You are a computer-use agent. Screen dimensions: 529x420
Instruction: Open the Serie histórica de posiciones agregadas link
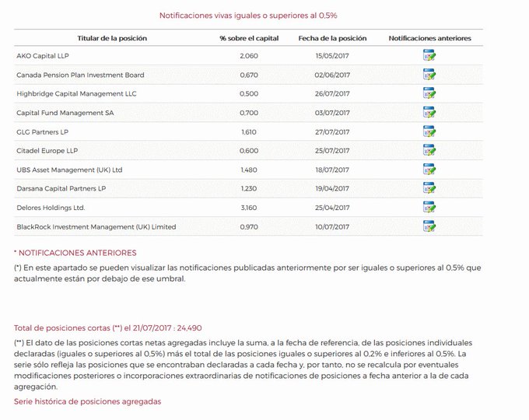tap(87, 401)
